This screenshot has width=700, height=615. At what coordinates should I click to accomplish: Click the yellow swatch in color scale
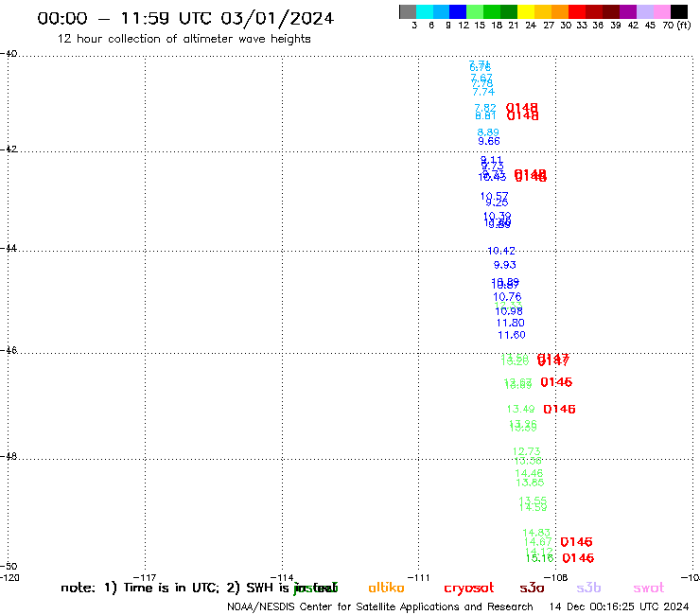(526, 11)
